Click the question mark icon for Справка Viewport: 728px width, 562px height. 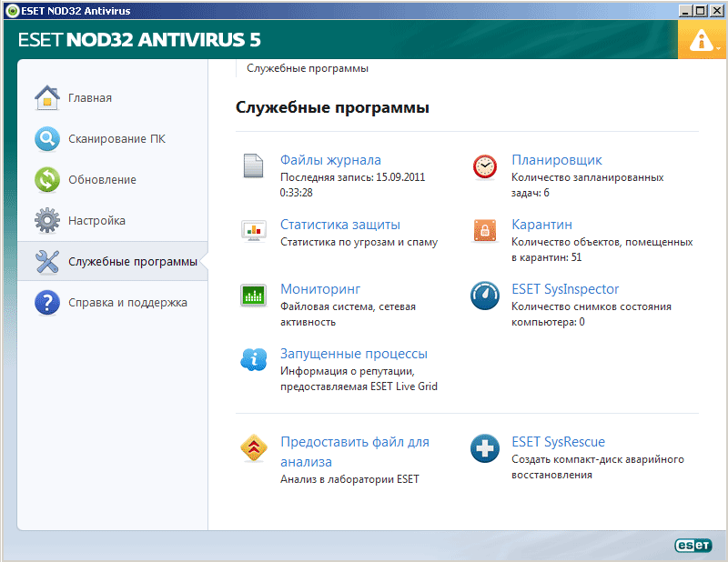tap(47, 303)
